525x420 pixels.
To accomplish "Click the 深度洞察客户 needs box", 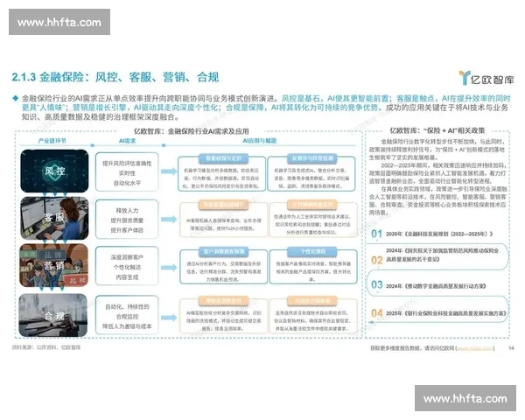I will pyautogui.click(x=127, y=266).
